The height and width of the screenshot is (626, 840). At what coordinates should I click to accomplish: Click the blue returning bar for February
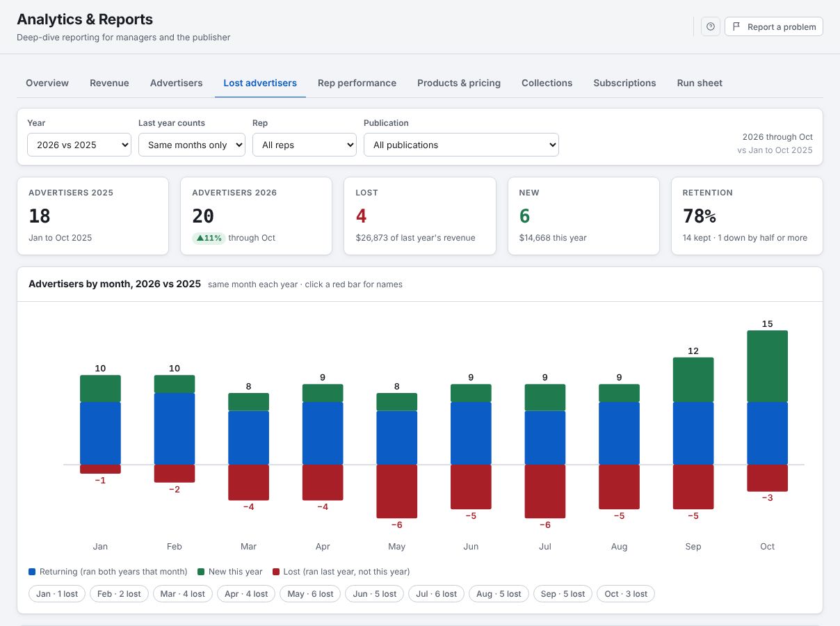pyautogui.click(x=175, y=429)
